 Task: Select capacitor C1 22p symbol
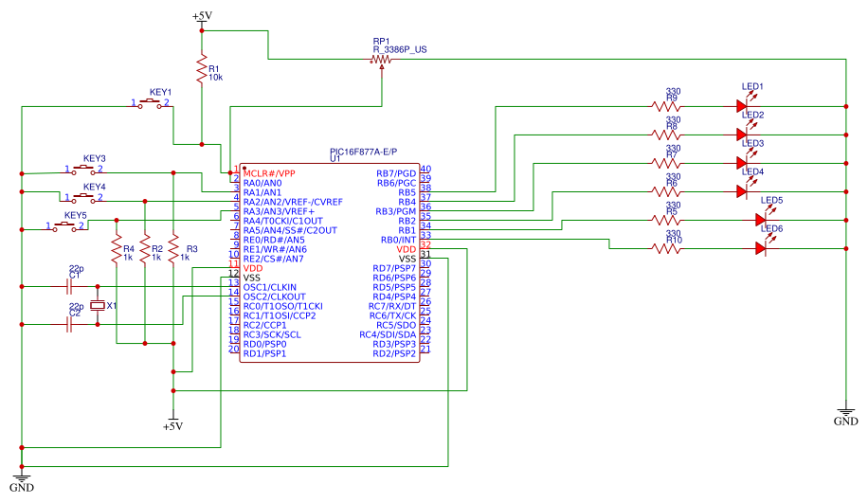[x=69, y=287]
